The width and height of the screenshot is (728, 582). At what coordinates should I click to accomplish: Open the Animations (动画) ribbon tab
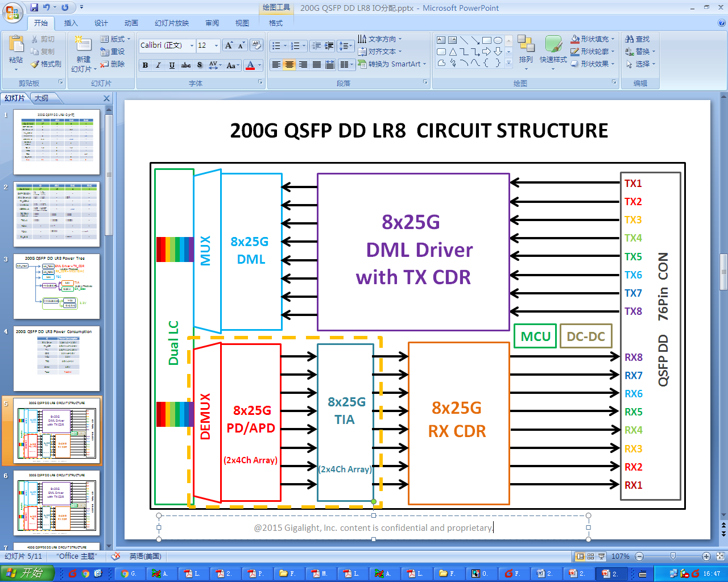tap(131, 23)
